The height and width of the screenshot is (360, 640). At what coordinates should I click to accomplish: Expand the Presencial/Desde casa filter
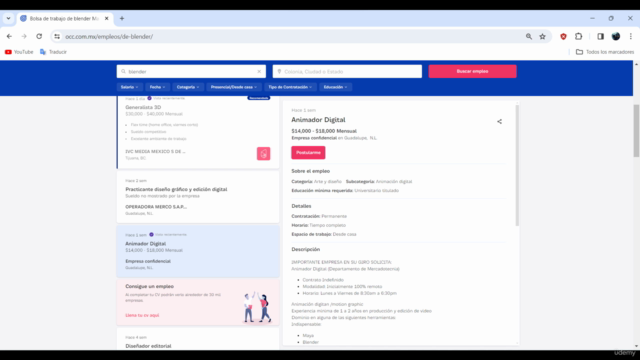[233, 87]
